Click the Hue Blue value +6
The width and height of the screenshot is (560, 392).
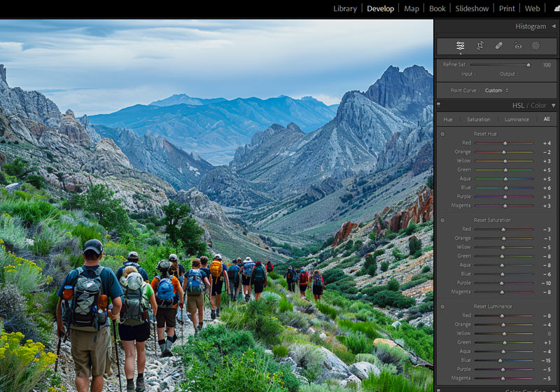point(547,188)
